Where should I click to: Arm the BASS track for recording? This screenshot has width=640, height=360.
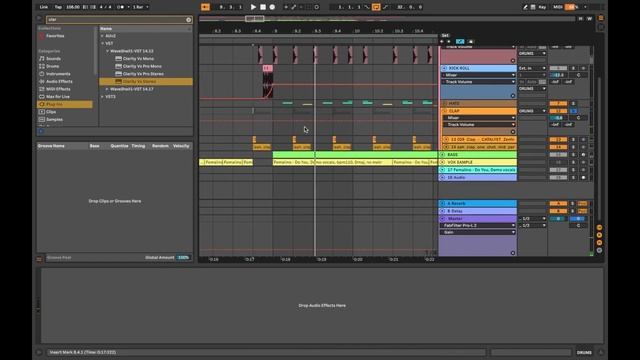pyautogui.click(x=583, y=155)
